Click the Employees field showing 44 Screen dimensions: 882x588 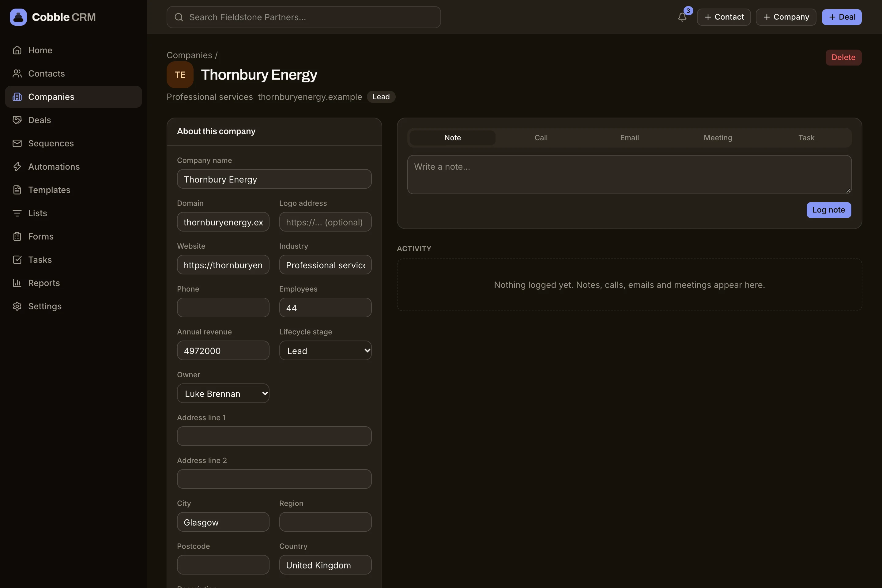click(x=325, y=307)
